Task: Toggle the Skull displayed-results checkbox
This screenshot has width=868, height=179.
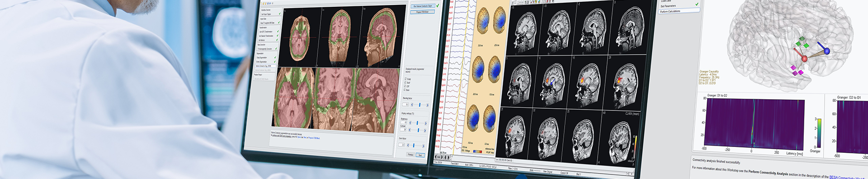Action: [x=405, y=83]
